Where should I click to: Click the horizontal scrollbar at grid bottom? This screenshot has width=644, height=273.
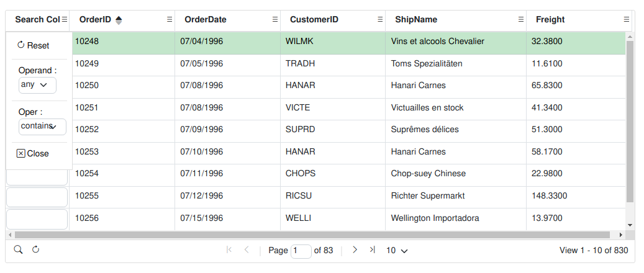[311, 235]
